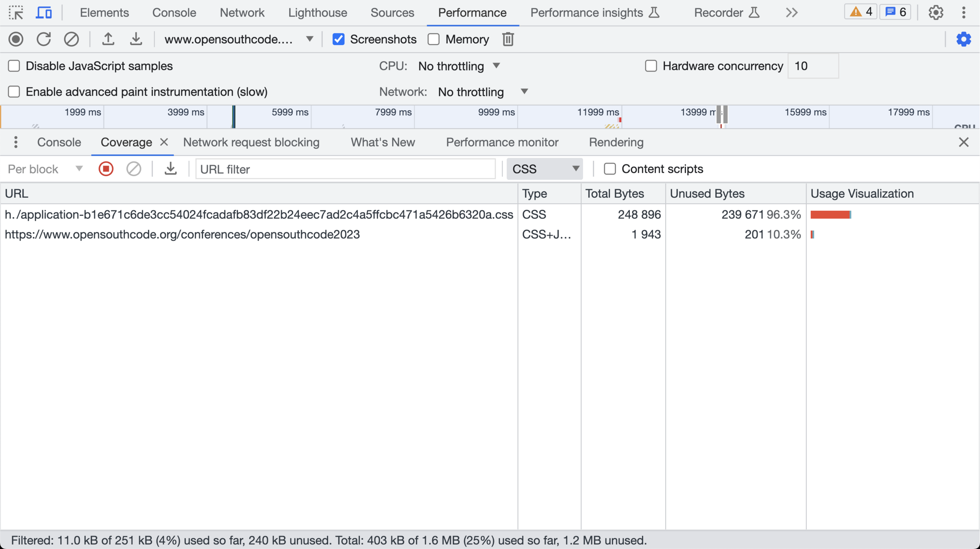Click the load profile upload icon
980x549 pixels.
coord(108,39)
